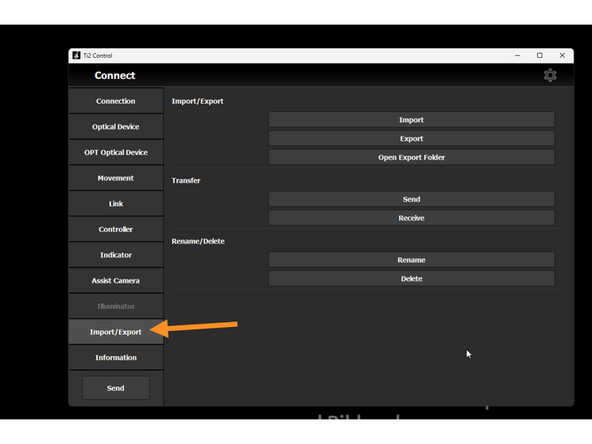Switch to the Optical Device tab
The width and height of the screenshot is (592, 444).
(116, 126)
